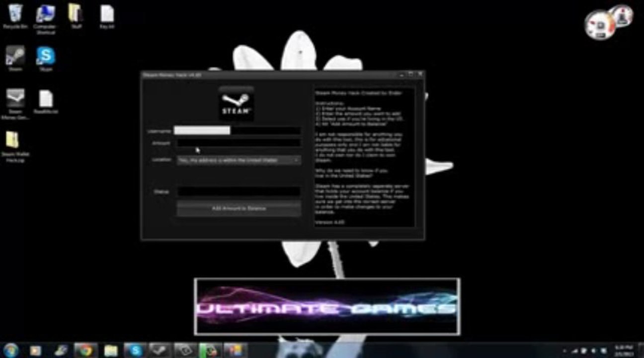This screenshot has width=644, height=358.
Task: Click the Status output field
Action: [x=239, y=191]
